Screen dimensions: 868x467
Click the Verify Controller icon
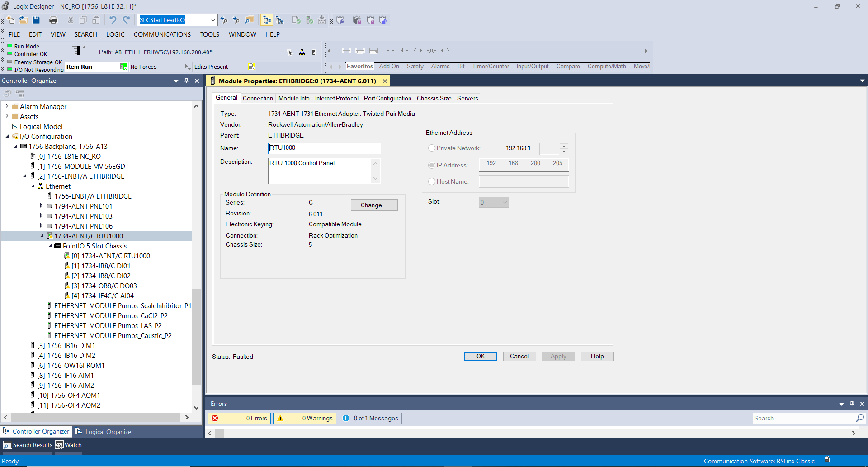310,20
